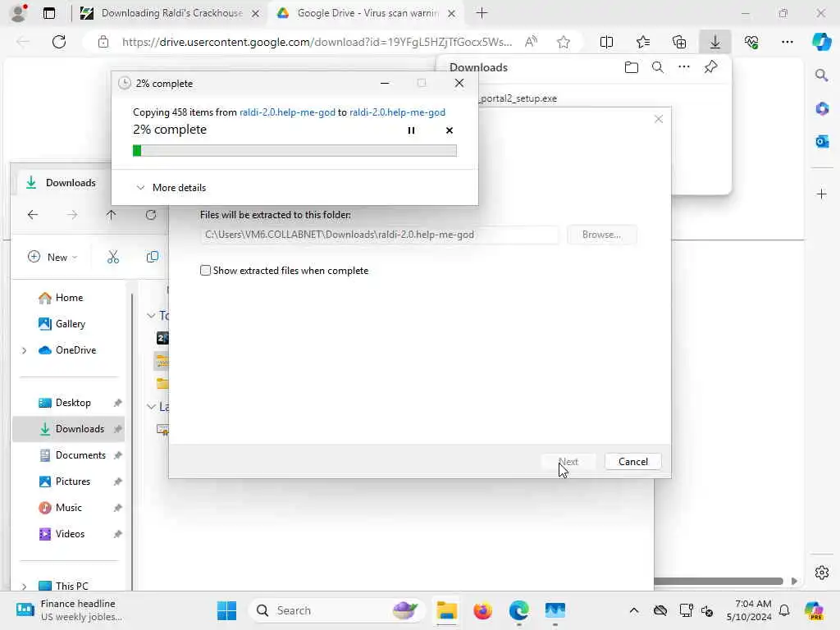Open Browser essentials heart icon

point(751,42)
